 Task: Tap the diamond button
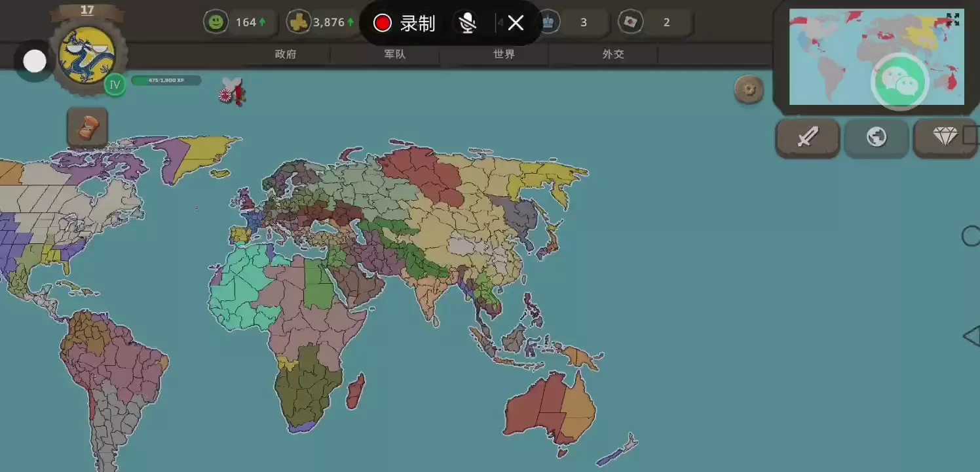(945, 138)
